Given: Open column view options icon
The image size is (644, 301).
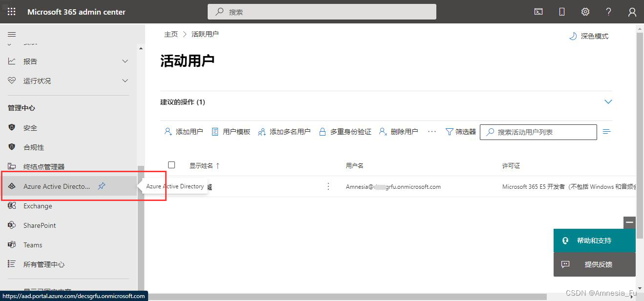Looking at the screenshot, I should point(607,132).
